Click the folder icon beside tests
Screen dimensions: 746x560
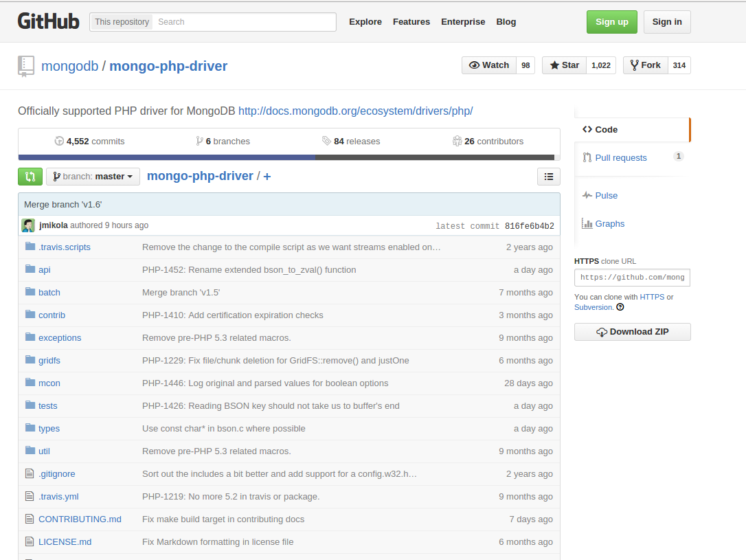(x=30, y=405)
